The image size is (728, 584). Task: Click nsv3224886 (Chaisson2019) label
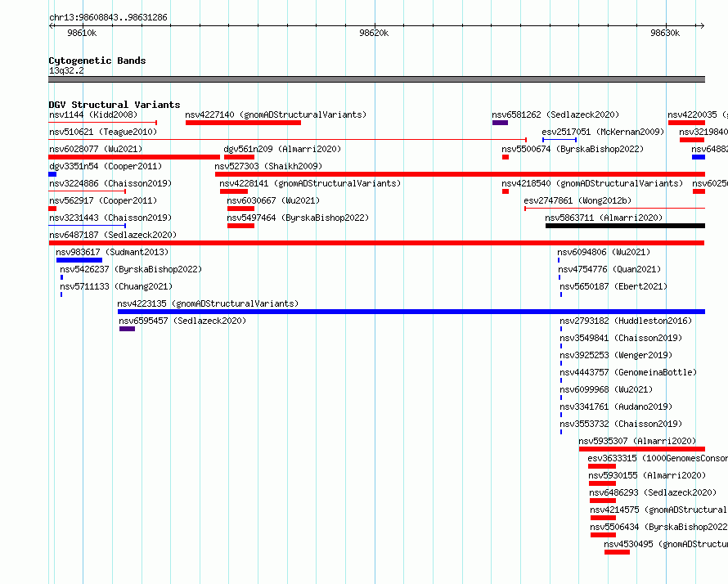110,183
